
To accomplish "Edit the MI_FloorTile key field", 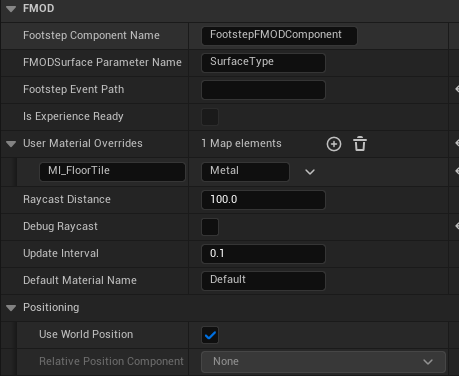I will click(x=112, y=172).
